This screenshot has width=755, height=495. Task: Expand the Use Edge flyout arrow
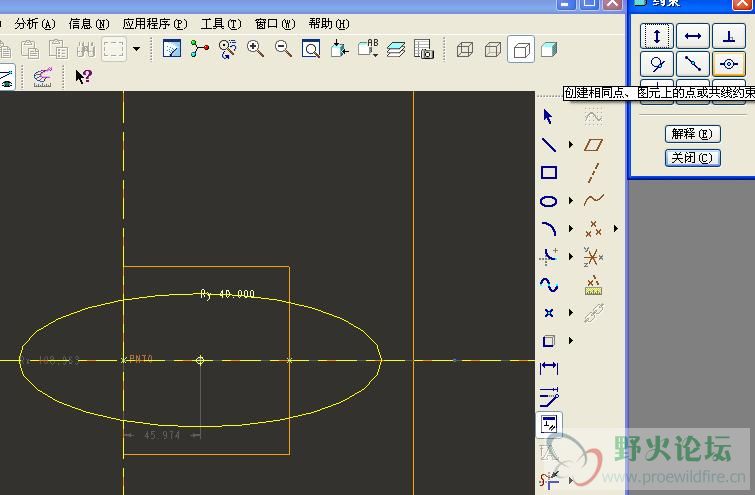571,341
